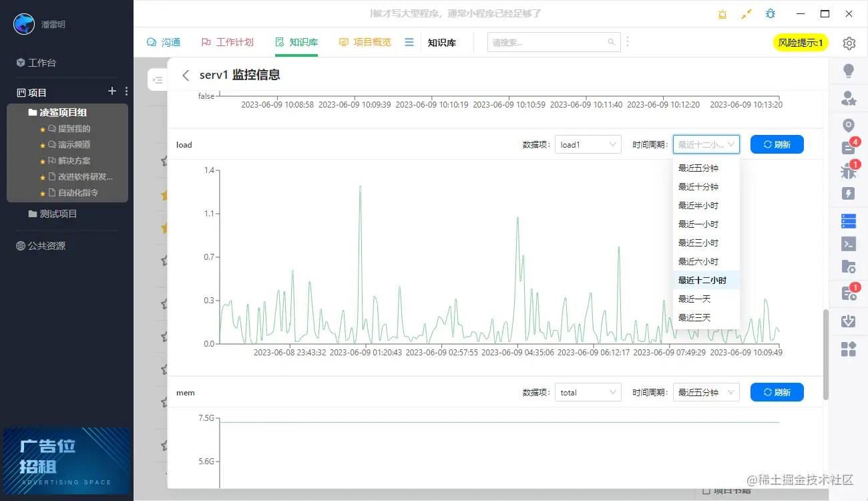Collapse the load 时间周期 dropdown
This screenshot has width=868, height=501.
pos(706,144)
